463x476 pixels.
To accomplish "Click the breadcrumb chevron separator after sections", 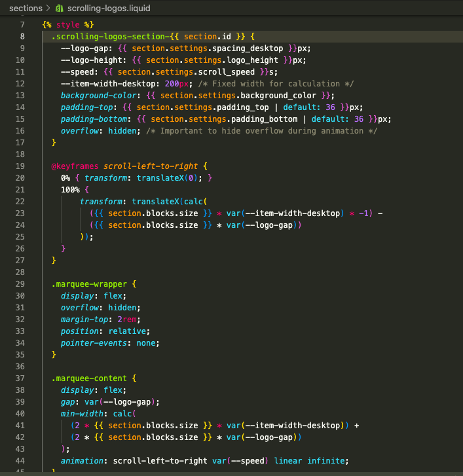I will [48, 9].
